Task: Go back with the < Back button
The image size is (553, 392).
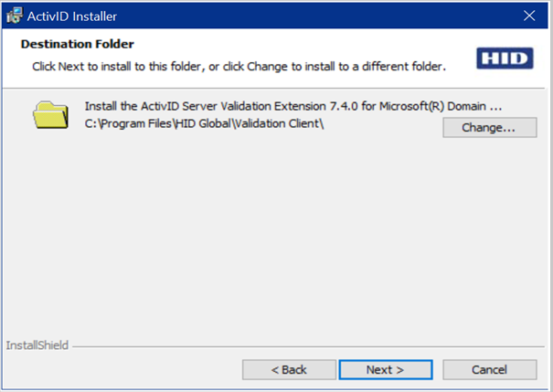Action: coord(289,369)
